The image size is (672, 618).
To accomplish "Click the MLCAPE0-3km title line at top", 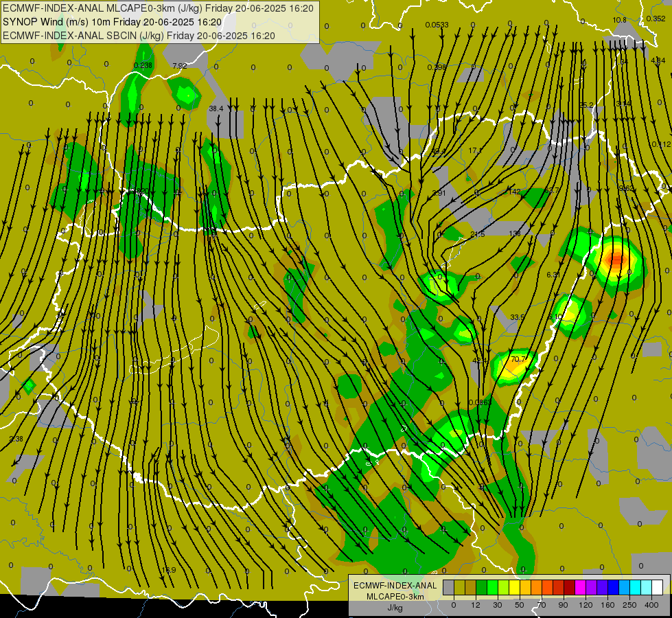I will point(158,8).
